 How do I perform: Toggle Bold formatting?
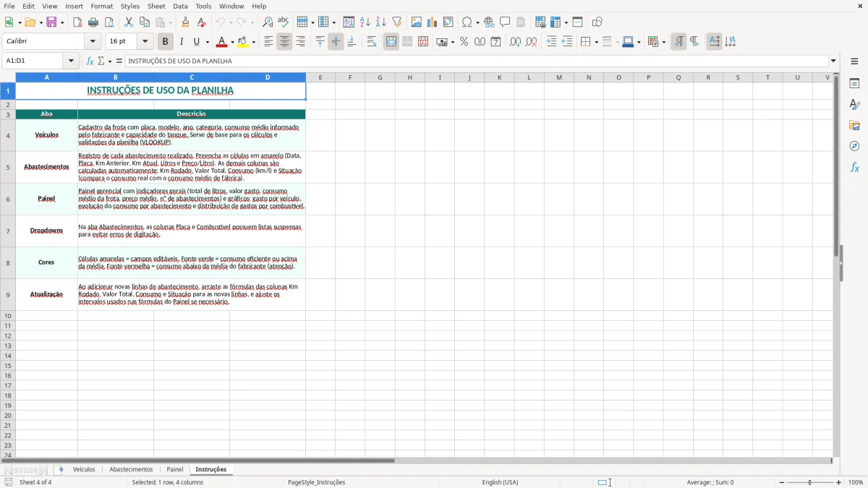166,42
